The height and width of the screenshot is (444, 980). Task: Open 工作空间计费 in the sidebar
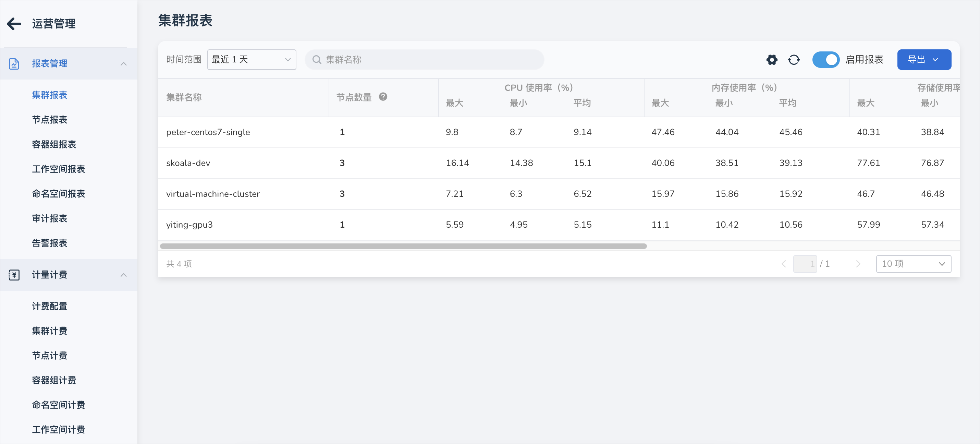[58, 430]
